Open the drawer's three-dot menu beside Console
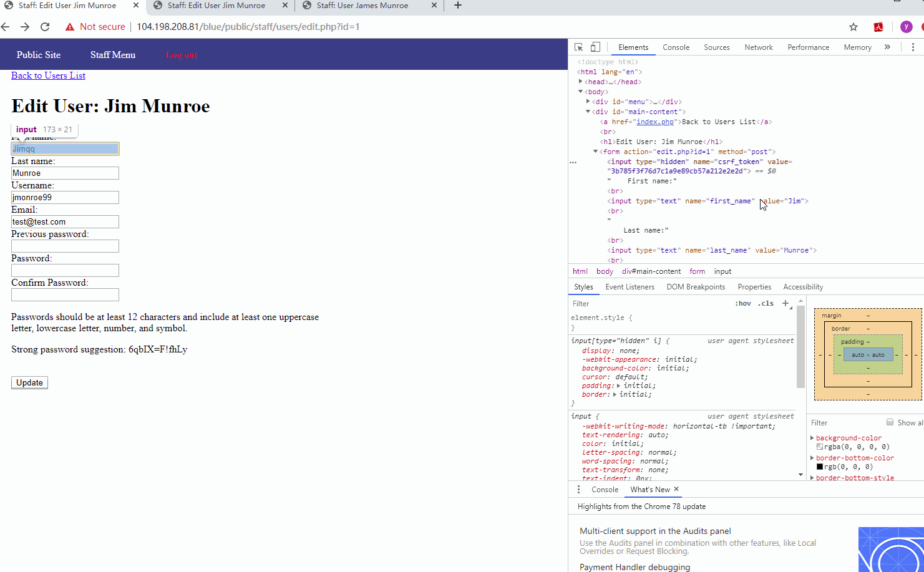Screen dimensions: 924x572 coord(578,490)
